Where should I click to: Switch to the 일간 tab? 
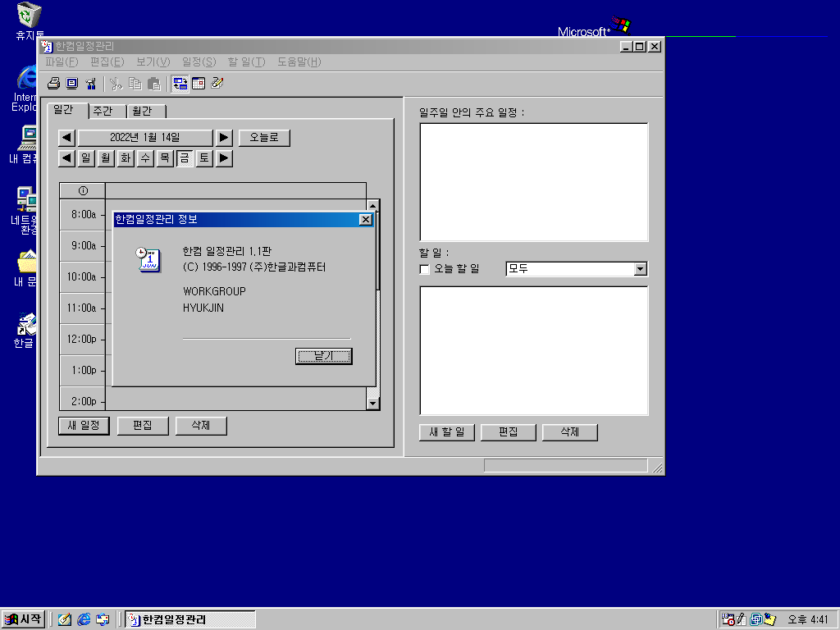coord(67,110)
